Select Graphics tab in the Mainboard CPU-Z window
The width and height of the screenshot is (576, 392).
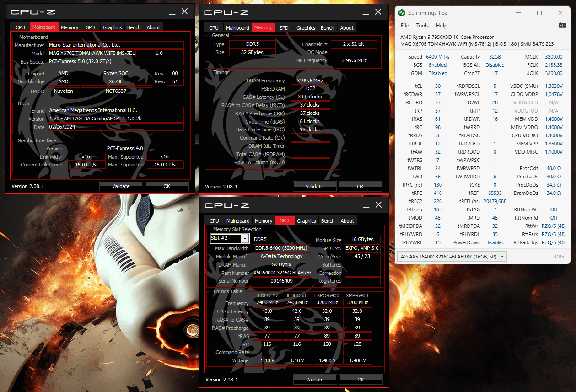coord(113,27)
